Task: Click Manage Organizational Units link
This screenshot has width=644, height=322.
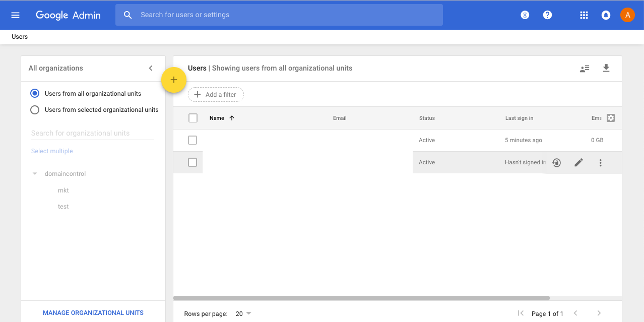Action: (x=93, y=312)
